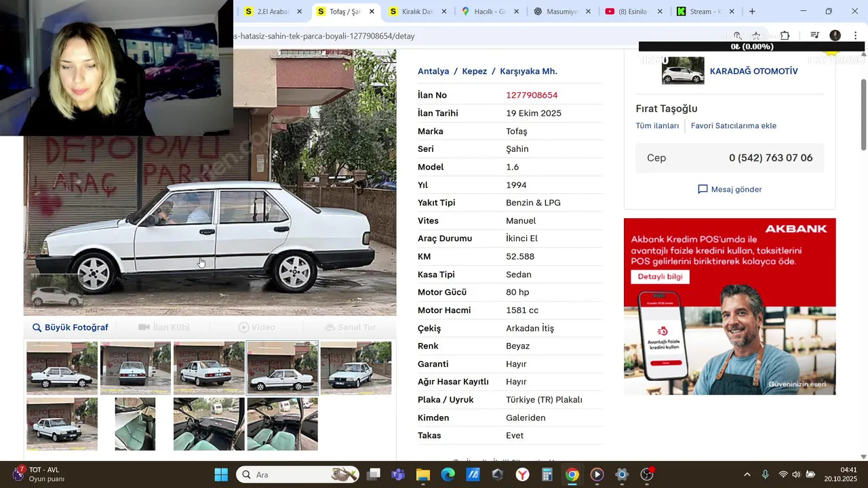Open Yandex browser from the taskbar

(x=522, y=474)
